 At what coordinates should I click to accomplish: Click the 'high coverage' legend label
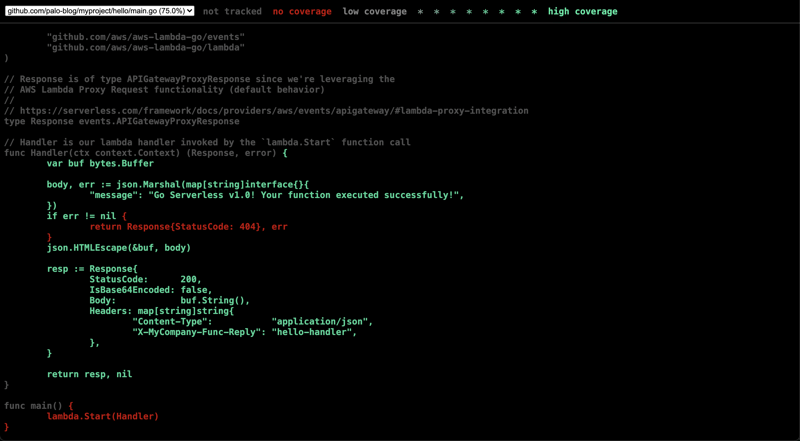pyautogui.click(x=583, y=11)
